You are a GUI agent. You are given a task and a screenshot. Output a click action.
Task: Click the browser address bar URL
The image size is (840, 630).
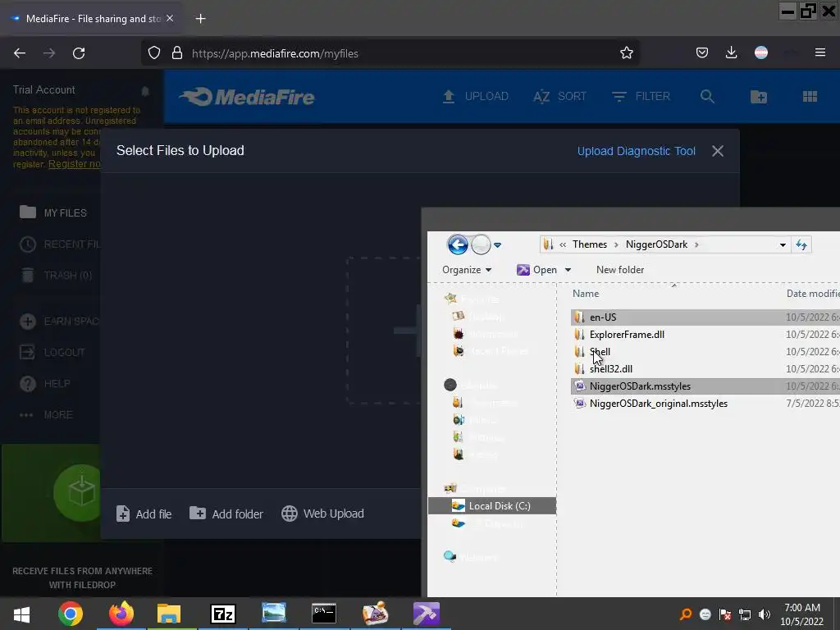click(275, 53)
